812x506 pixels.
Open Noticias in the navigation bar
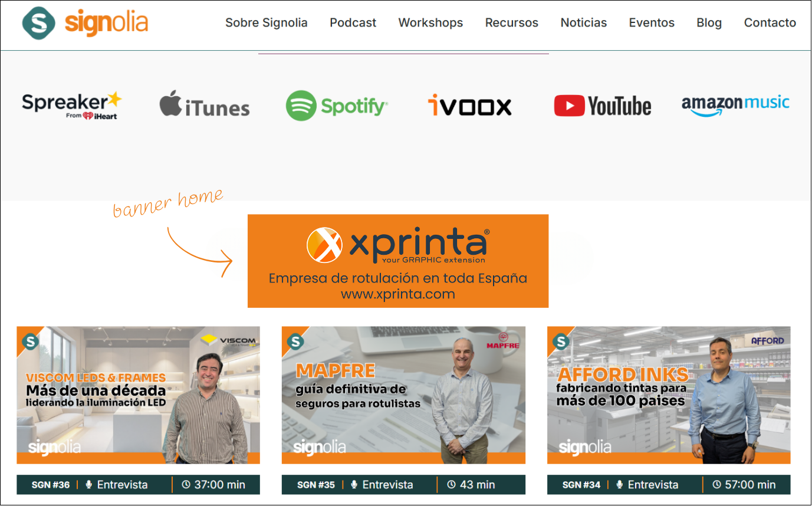tap(584, 23)
